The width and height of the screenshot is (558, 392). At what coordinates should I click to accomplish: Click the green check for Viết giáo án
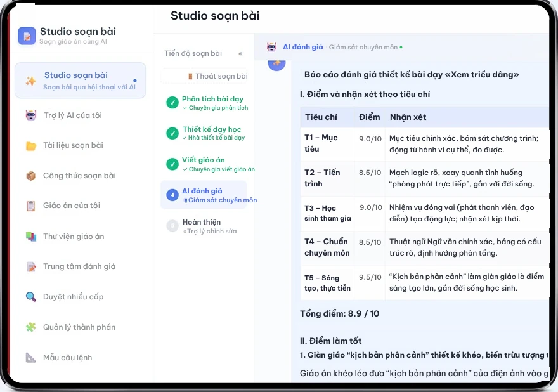(x=172, y=164)
